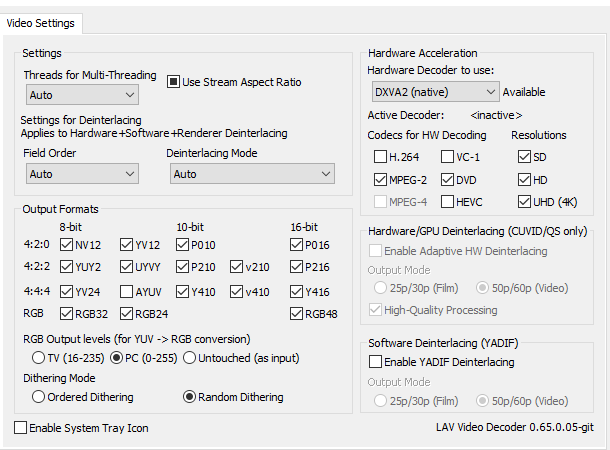Viewport: 610px width, 450px height.
Task: Toggle the P010 10-bit output format
Action: pyautogui.click(x=183, y=244)
